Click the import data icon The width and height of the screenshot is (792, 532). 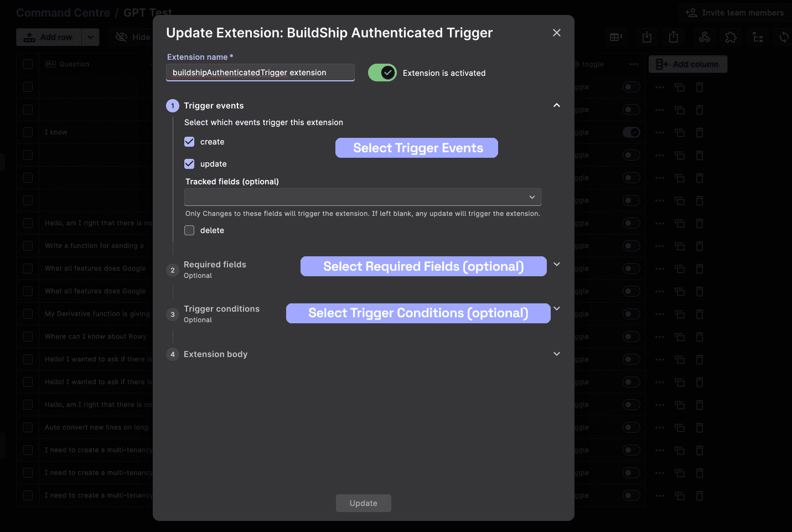pyautogui.click(x=646, y=37)
